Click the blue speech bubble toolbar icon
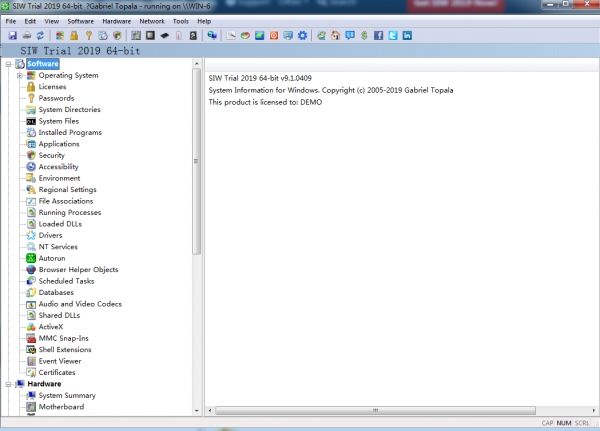The height and width of the screenshot is (431, 600). pyautogui.click(x=350, y=36)
